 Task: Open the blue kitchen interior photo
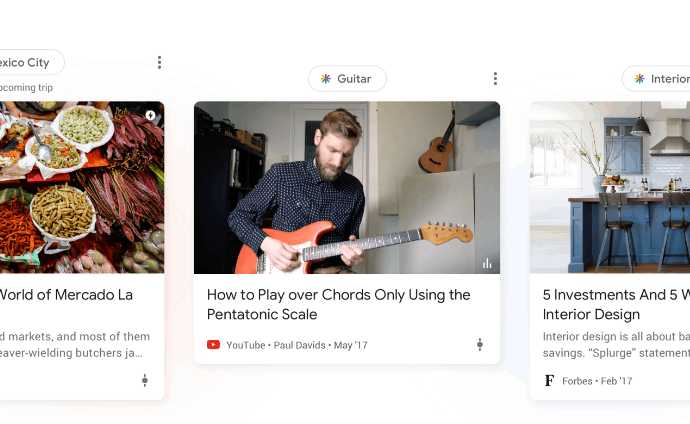(610, 187)
